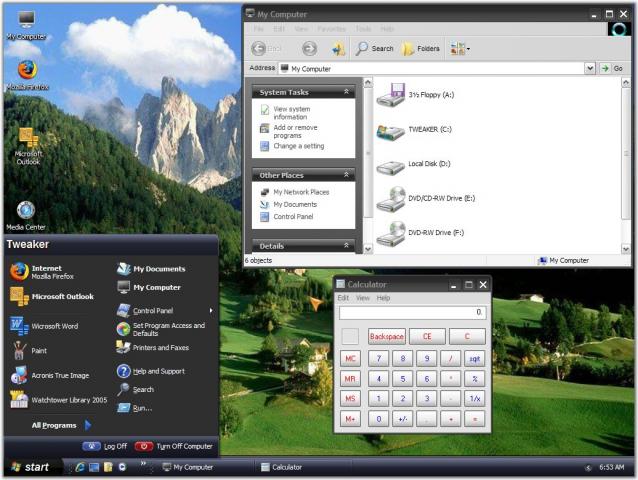Toggle Folders pane in toolbar
The image size is (638, 480).
421,48
